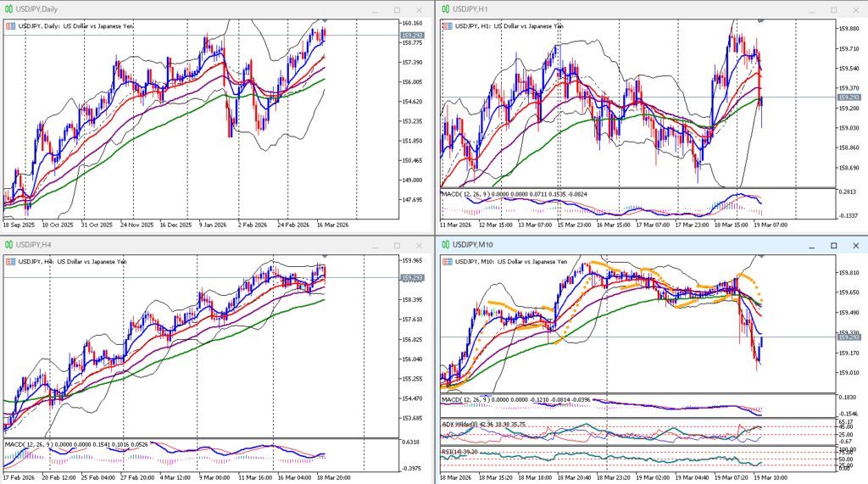Image resolution: width=868 pixels, height=484 pixels.
Task: Click the trade panel icon in the H4 chart
Action: (x=9, y=261)
